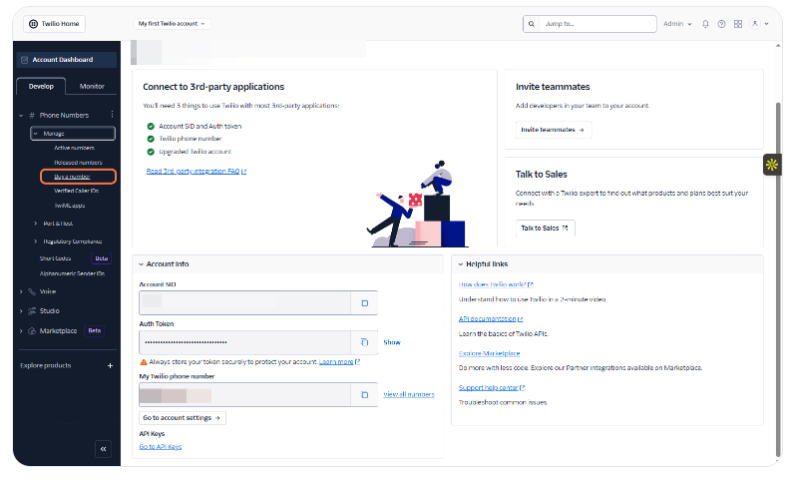The width and height of the screenshot is (792, 487).
Task: Click the Marketplace icon in sidebar
Action: pos(32,331)
